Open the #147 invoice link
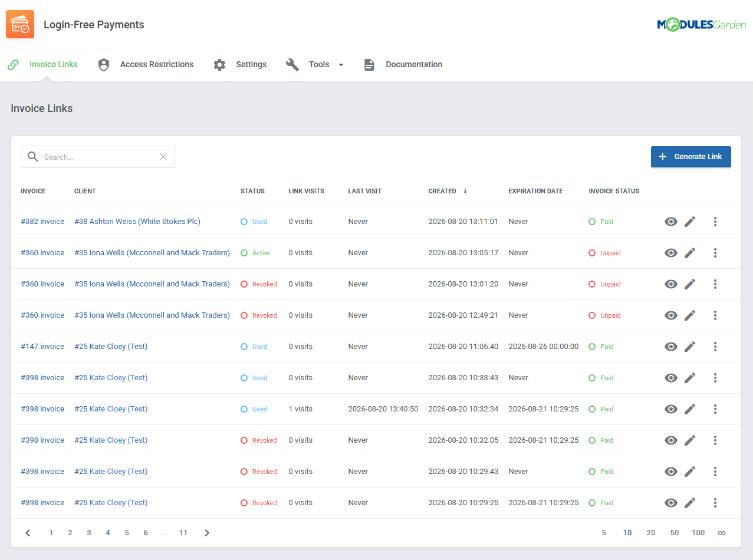The height and width of the screenshot is (560, 753). 42,347
